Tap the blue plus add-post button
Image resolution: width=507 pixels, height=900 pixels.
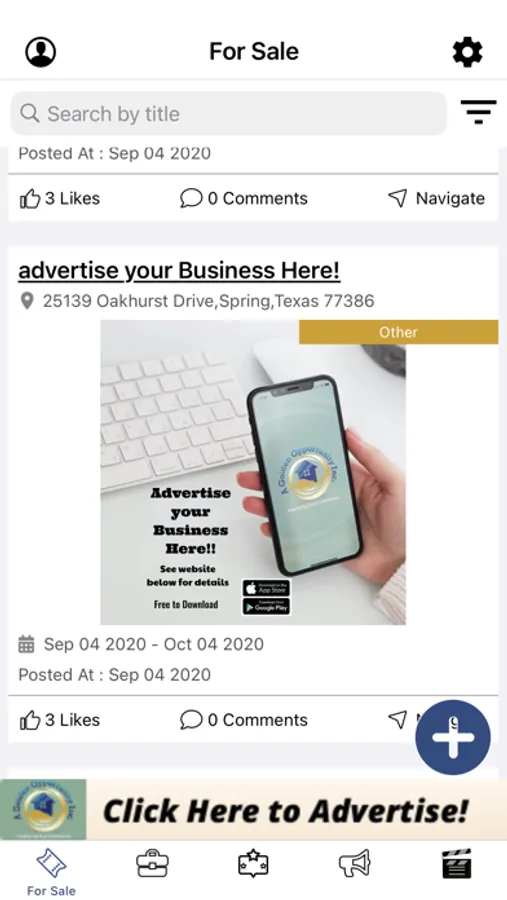pyautogui.click(x=452, y=737)
